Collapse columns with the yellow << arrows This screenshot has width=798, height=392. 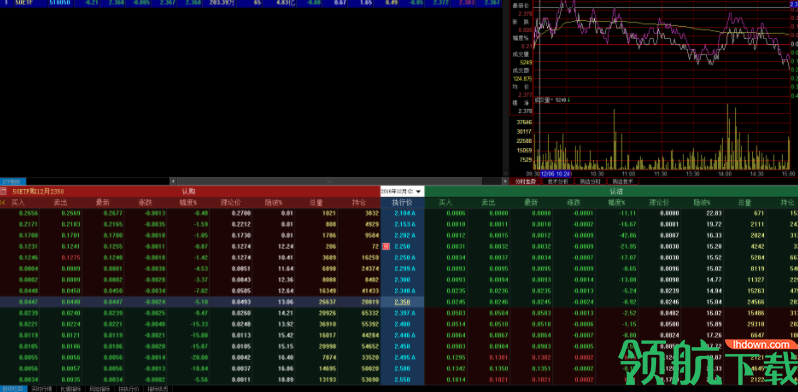pyautogui.click(x=3, y=203)
